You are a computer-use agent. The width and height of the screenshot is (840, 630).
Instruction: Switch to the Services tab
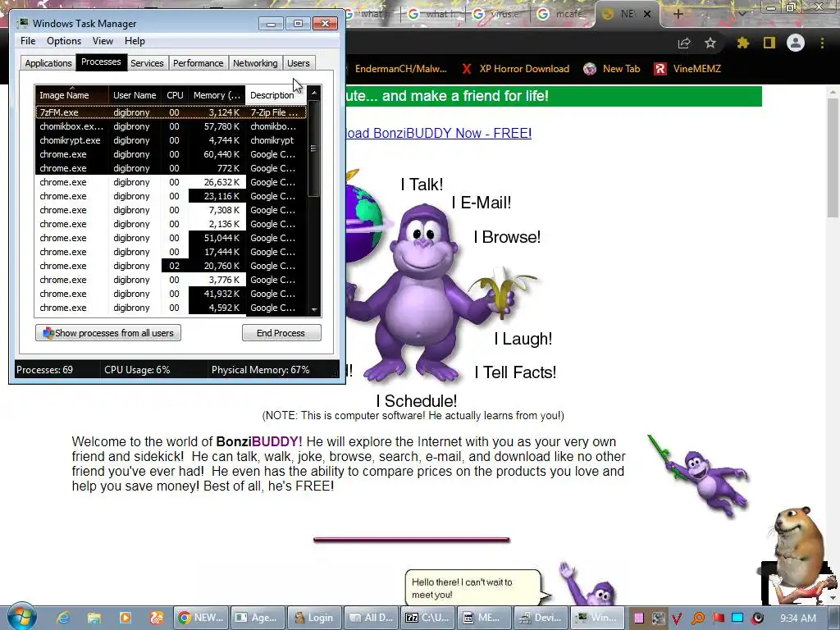[x=147, y=63]
